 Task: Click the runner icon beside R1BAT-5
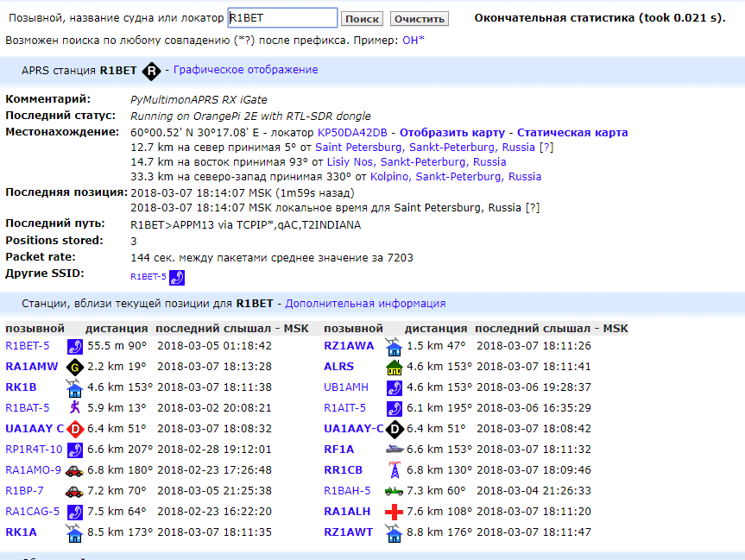(x=75, y=408)
